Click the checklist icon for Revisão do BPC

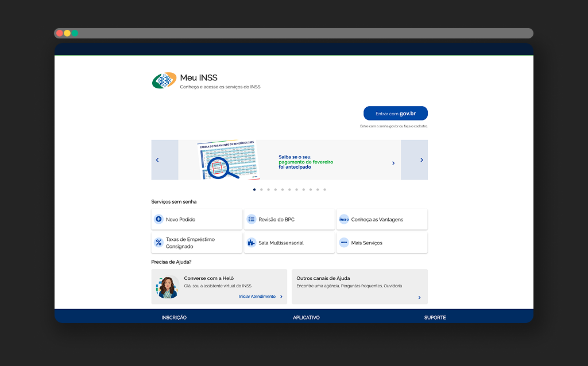[x=252, y=219]
